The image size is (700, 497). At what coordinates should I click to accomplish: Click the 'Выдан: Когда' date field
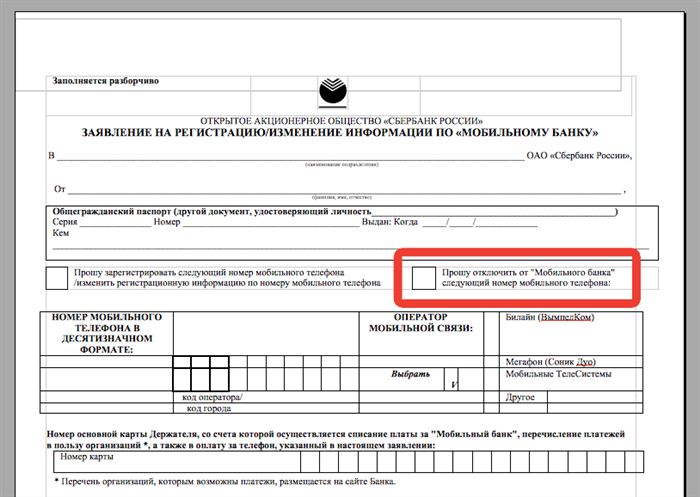pos(480,222)
